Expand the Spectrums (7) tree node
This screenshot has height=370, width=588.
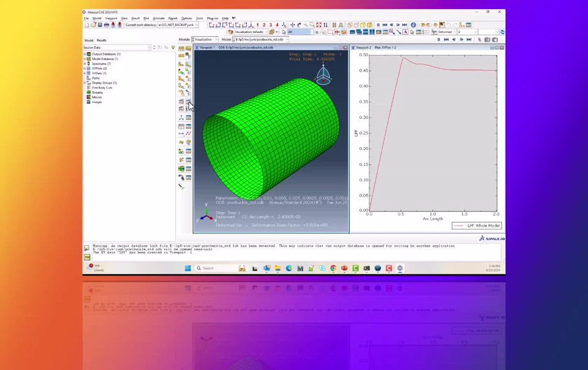click(x=85, y=64)
